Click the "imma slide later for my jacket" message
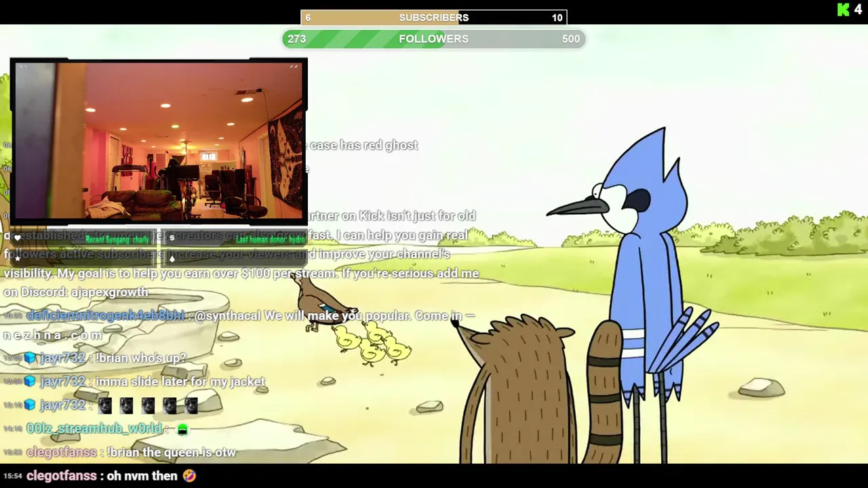The height and width of the screenshot is (488, 868). click(180, 382)
